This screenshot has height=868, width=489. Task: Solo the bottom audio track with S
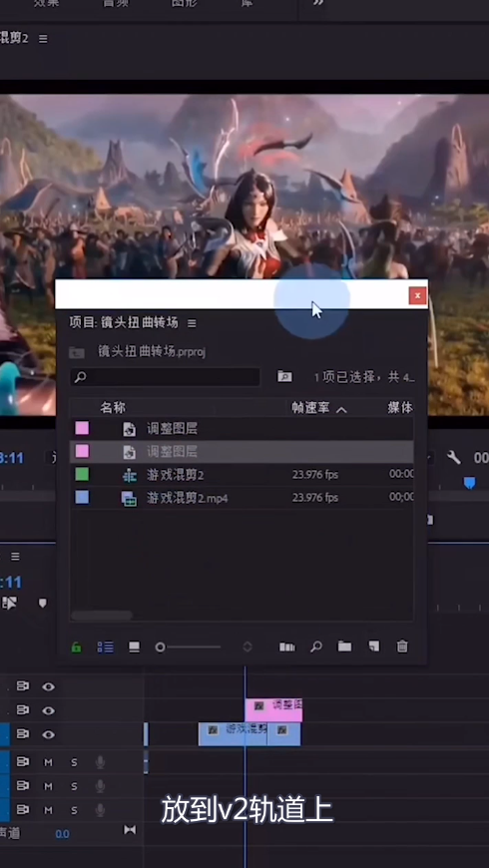point(74,810)
